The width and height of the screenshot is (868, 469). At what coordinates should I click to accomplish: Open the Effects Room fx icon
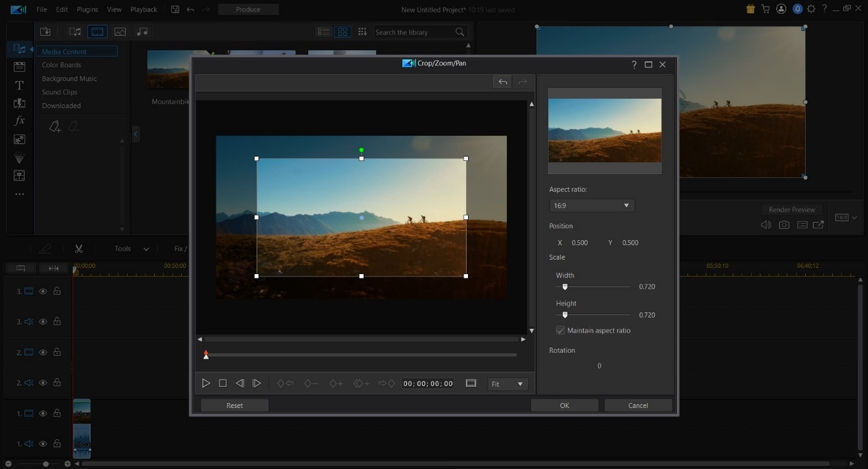19,121
